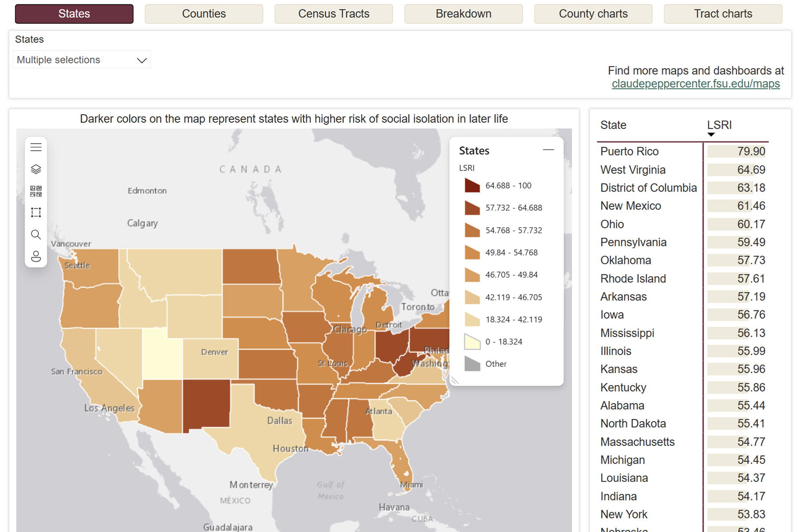Activate the rectangle selection tool
The height and width of the screenshot is (532, 798).
[x=36, y=213]
